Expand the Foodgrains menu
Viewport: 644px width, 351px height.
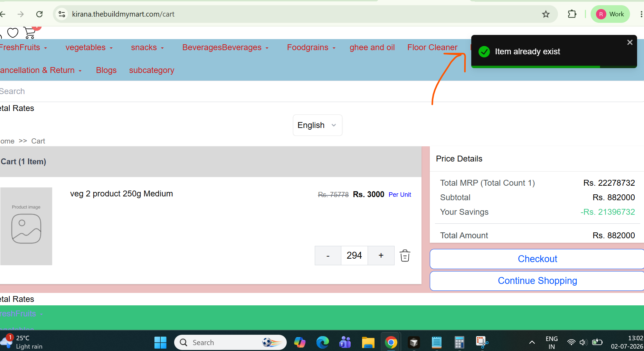pos(311,47)
